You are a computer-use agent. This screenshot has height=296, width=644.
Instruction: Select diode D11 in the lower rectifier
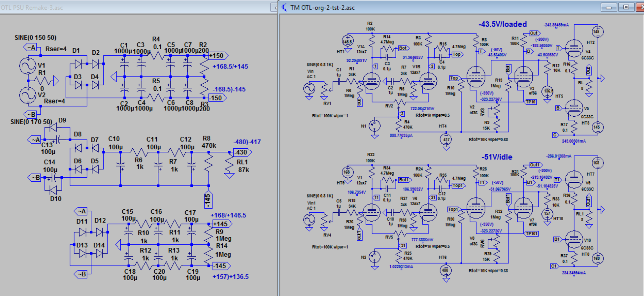[82, 232]
